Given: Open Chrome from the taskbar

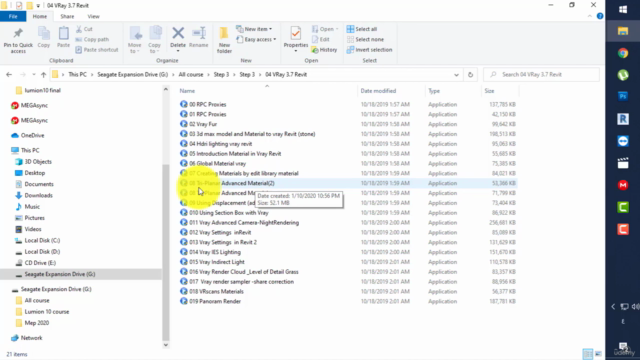Looking at the screenshot, I should tap(623, 53).
